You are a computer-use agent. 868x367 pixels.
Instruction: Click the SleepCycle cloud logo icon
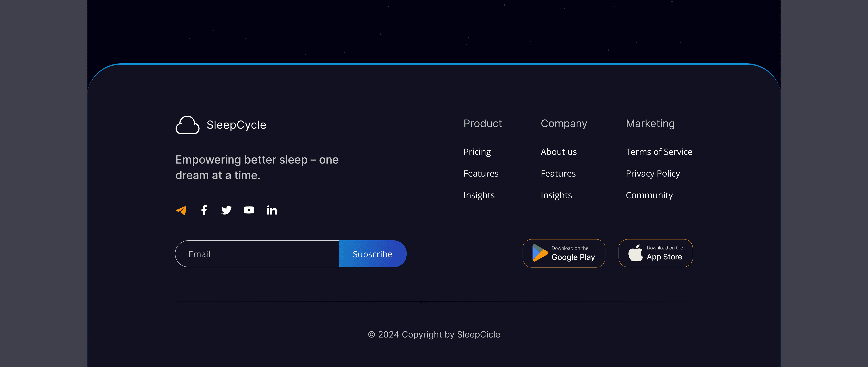tap(187, 125)
